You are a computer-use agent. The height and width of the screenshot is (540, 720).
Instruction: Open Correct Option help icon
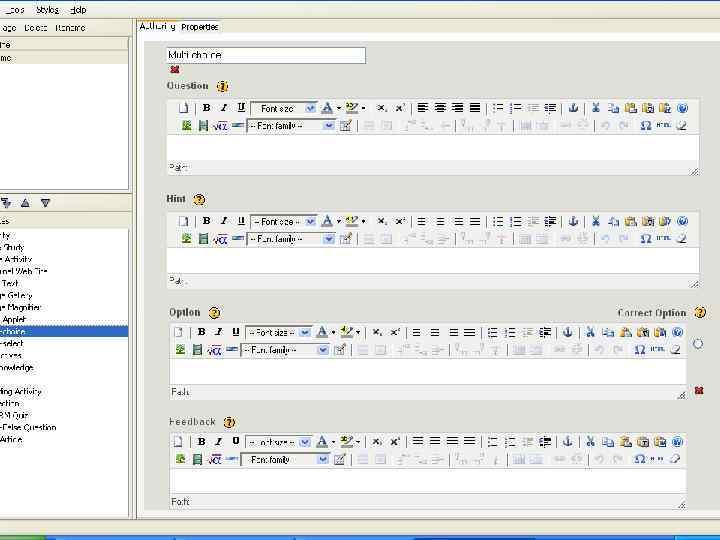pos(700,312)
